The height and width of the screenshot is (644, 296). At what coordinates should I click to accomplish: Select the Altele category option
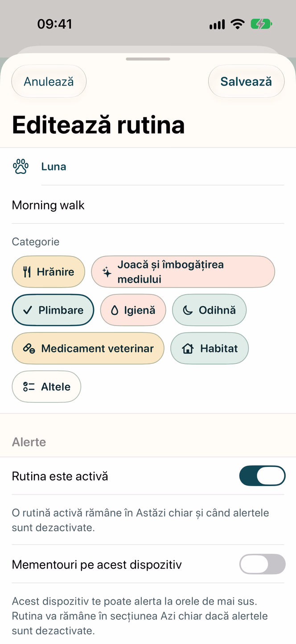tap(46, 387)
